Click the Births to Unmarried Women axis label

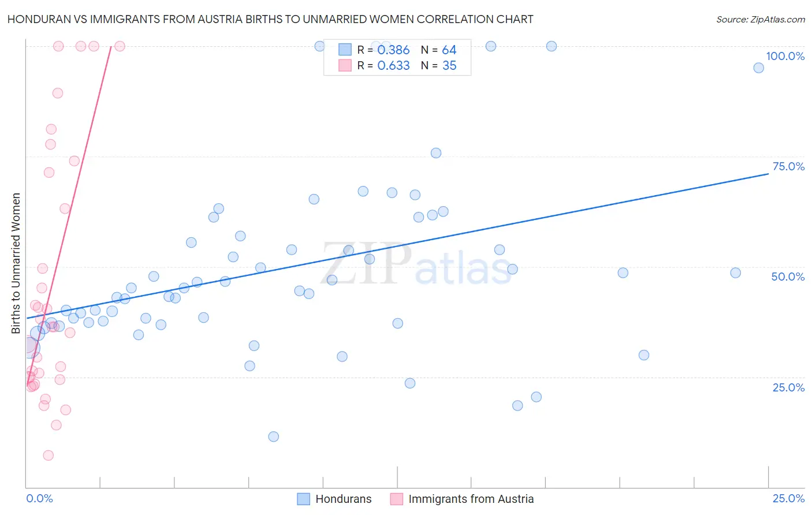coord(16,263)
